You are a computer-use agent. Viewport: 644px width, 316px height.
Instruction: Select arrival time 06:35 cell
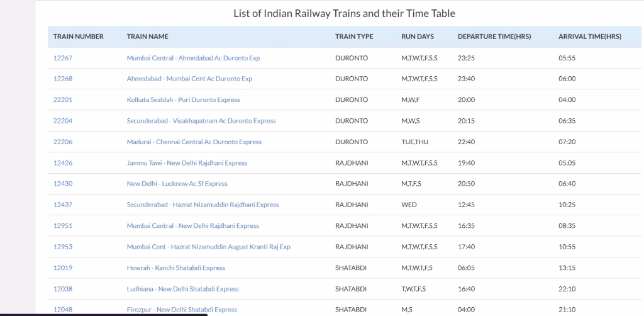tap(567, 121)
